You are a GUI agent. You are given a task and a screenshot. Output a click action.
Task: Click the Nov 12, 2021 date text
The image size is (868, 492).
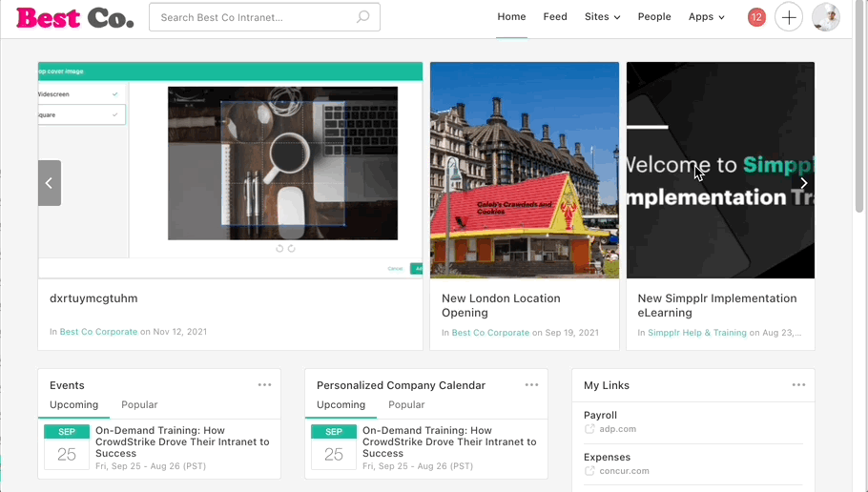pyautogui.click(x=180, y=332)
